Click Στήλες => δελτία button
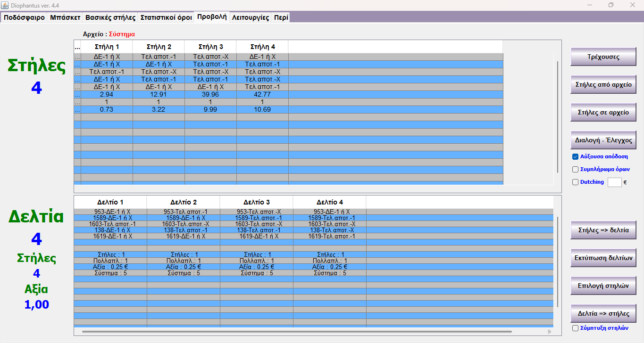 tap(603, 230)
